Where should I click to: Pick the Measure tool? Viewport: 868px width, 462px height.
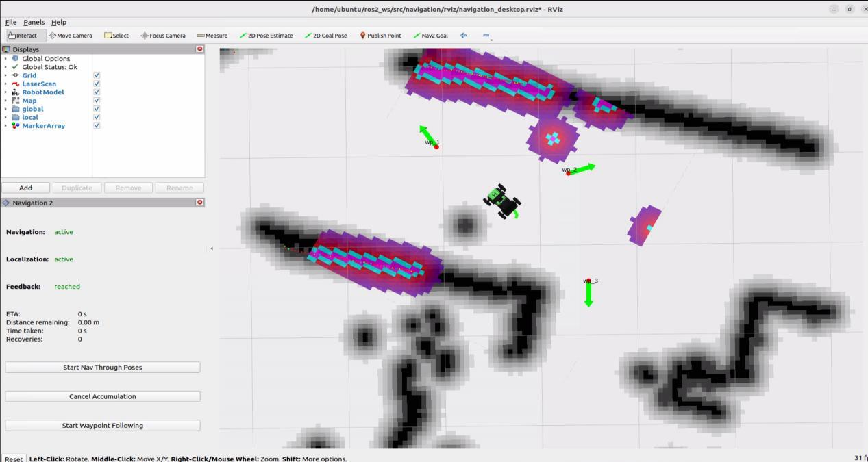click(212, 36)
